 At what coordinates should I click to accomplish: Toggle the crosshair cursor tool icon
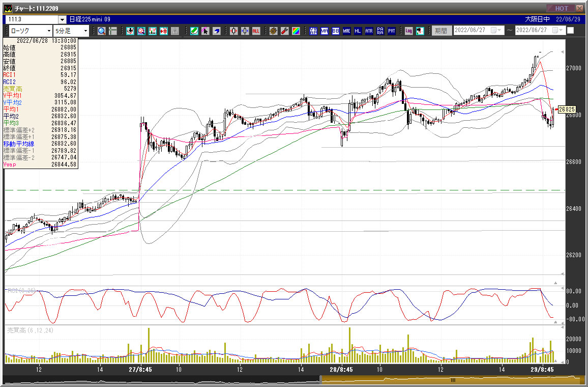pyautogui.click(x=112, y=31)
